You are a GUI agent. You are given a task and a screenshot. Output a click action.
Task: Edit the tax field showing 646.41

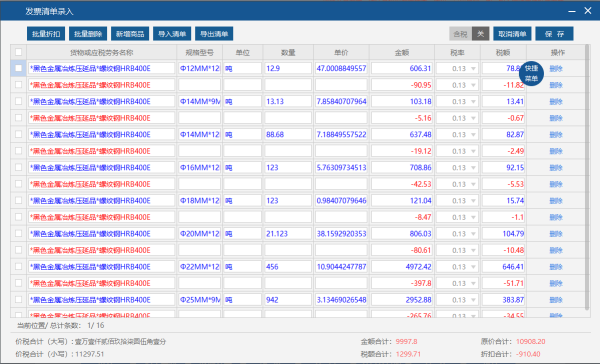503,267
